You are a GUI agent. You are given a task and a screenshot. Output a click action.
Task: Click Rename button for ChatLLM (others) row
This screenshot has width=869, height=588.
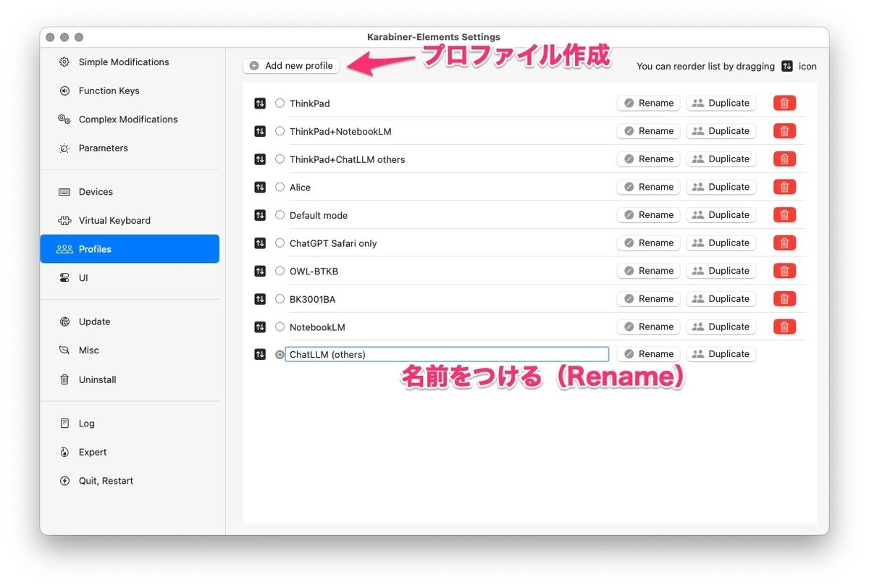pos(649,354)
